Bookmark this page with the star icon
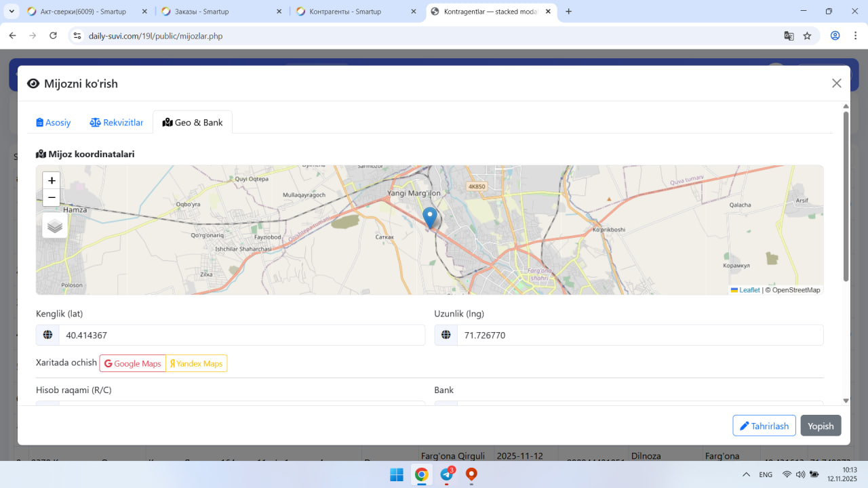Screen dimensions: 868x488 point(807,36)
